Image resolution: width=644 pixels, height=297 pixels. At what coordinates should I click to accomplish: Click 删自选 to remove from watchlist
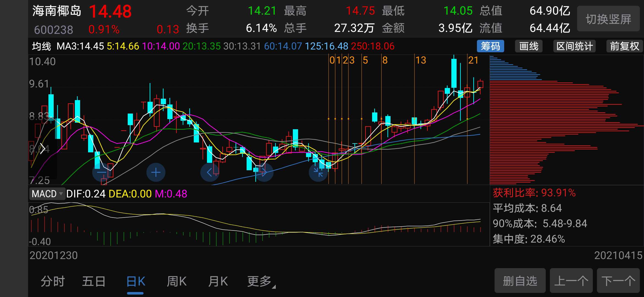(520, 280)
